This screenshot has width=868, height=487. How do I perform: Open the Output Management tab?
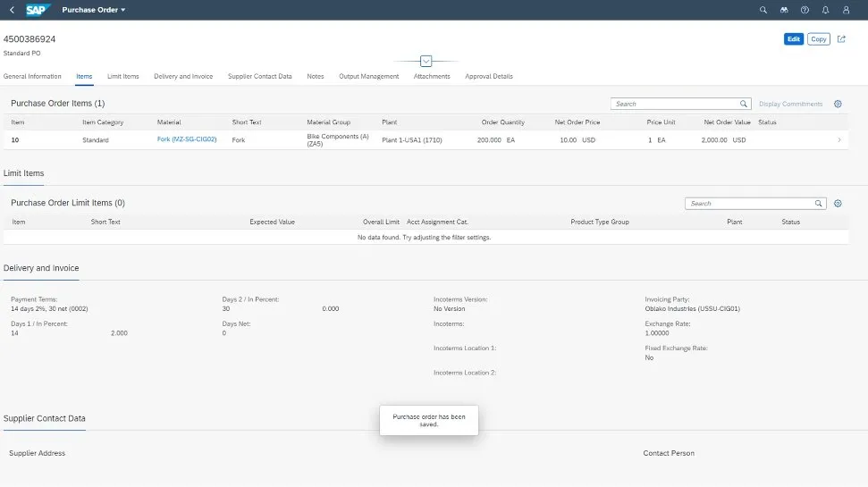tap(368, 77)
